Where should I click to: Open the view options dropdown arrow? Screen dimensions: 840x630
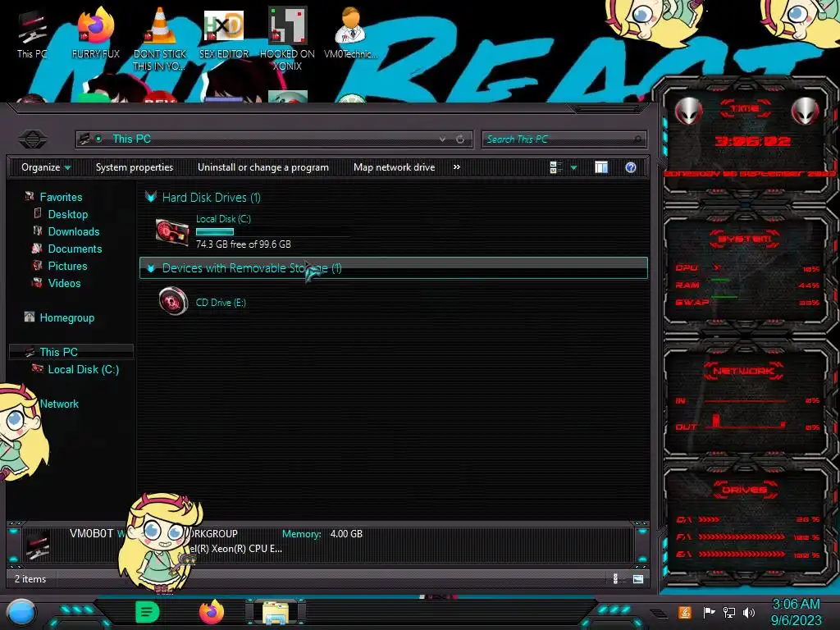pyautogui.click(x=573, y=167)
